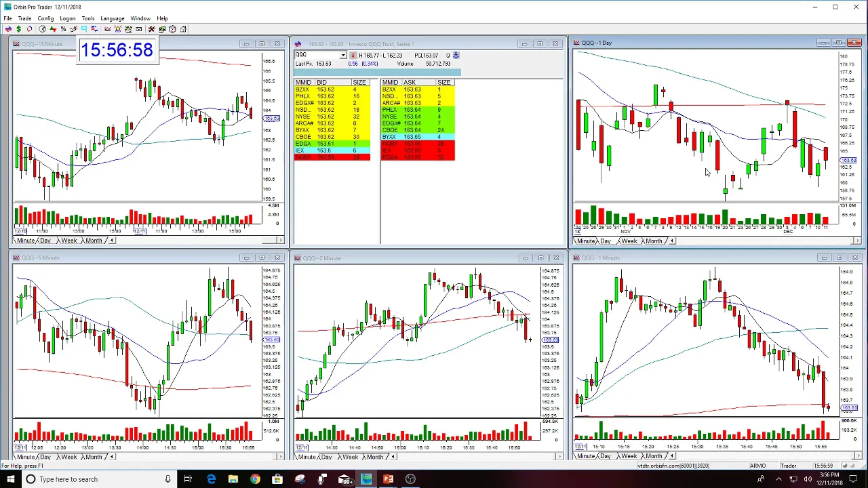Select Day tab in QQQ 2 Minute chart
868x488 pixels.
click(x=326, y=457)
